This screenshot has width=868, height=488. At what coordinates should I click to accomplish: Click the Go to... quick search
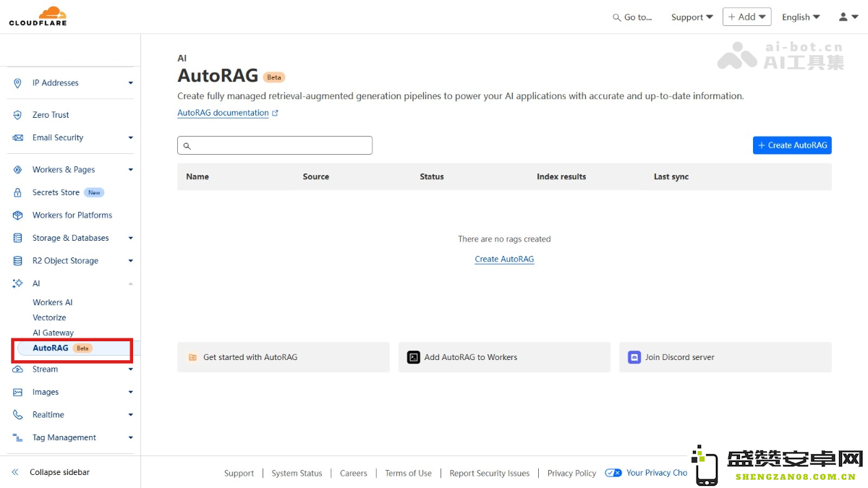point(632,17)
